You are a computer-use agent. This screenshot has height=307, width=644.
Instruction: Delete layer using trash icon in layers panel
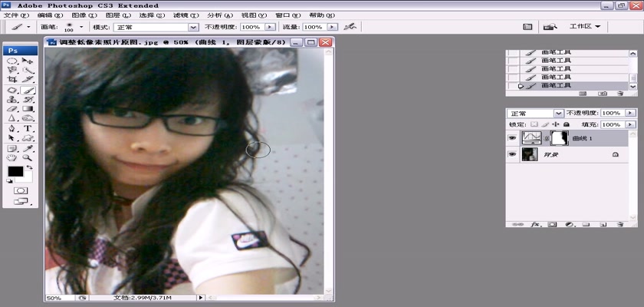619,225
